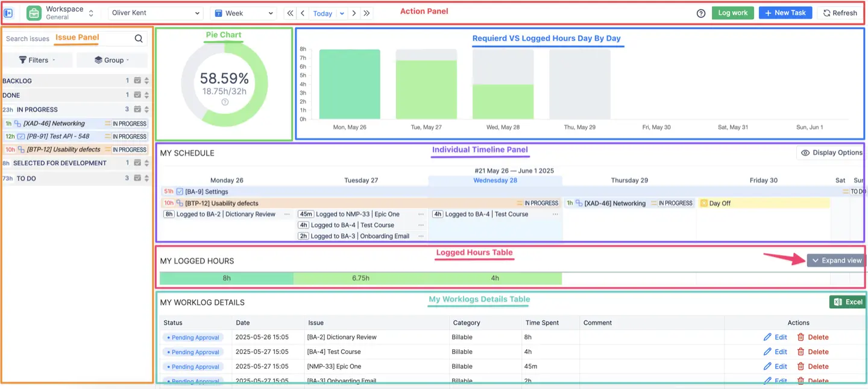Image resolution: width=868 pixels, height=389 pixels.
Task: Open Display Options via the eye icon
Action: [x=806, y=153]
